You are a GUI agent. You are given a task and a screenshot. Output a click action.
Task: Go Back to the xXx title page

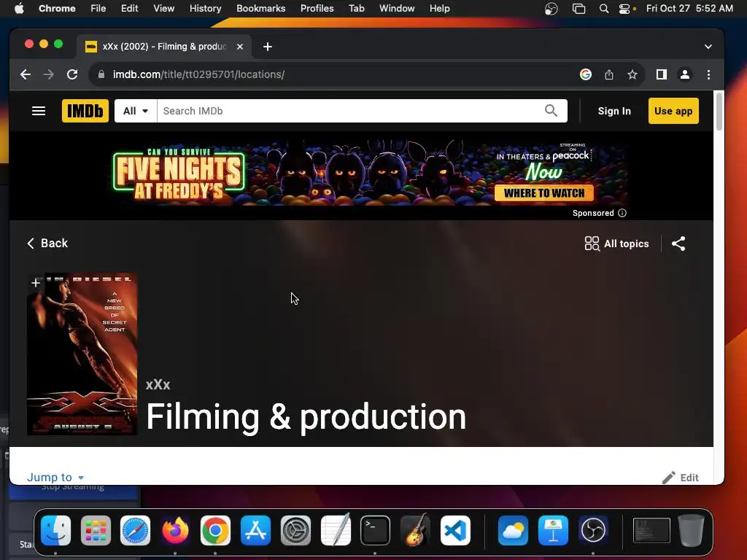[47, 244]
